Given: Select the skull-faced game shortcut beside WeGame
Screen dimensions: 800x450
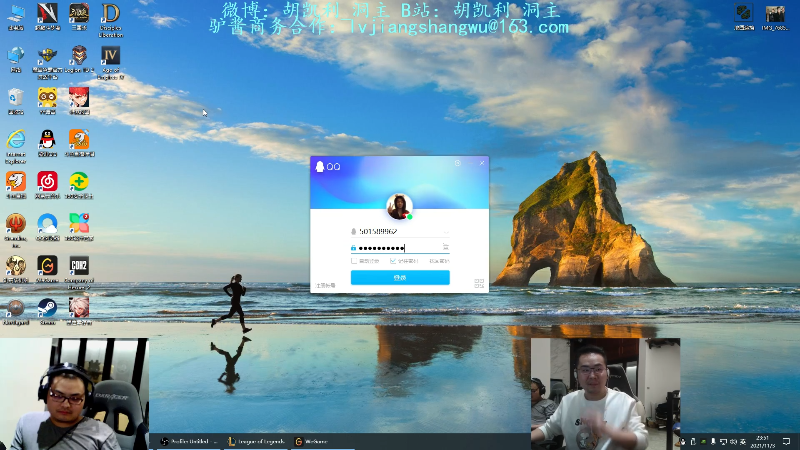Looking at the screenshot, I should 16,269.
